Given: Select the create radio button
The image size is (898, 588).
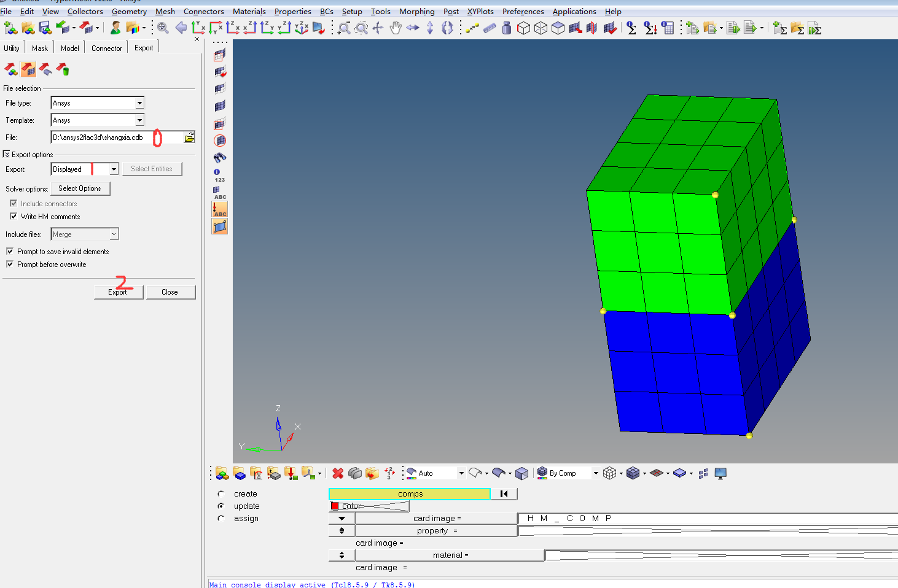Looking at the screenshot, I should tap(221, 493).
